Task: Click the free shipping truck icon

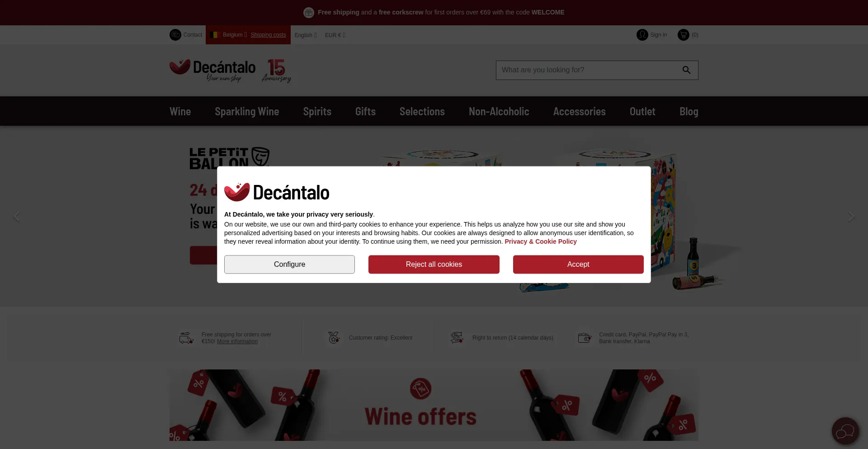Action: 186,338
